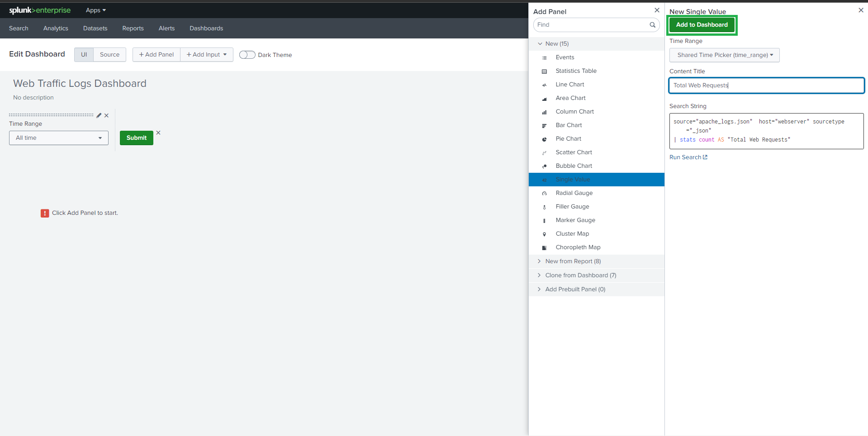Click the Bar Chart icon
This screenshot has height=436, width=868.
click(x=545, y=126)
